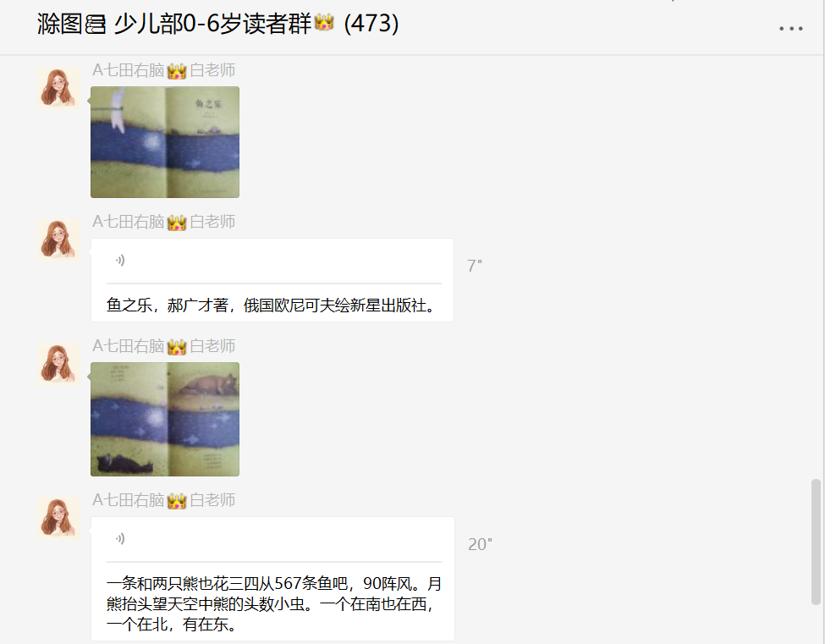The image size is (825, 644).
Task: Click the 20" voice duration label
Action: pyautogui.click(x=480, y=544)
